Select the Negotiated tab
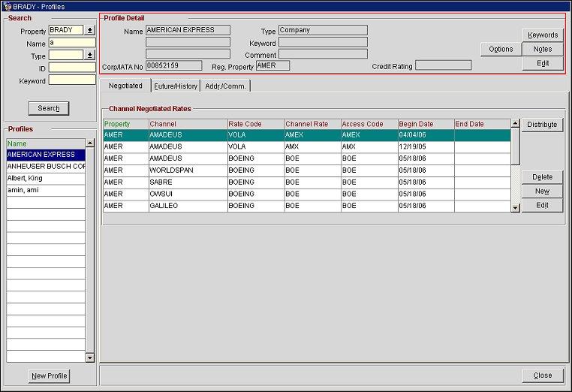Screen dimensions: 572x392 coord(125,86)
